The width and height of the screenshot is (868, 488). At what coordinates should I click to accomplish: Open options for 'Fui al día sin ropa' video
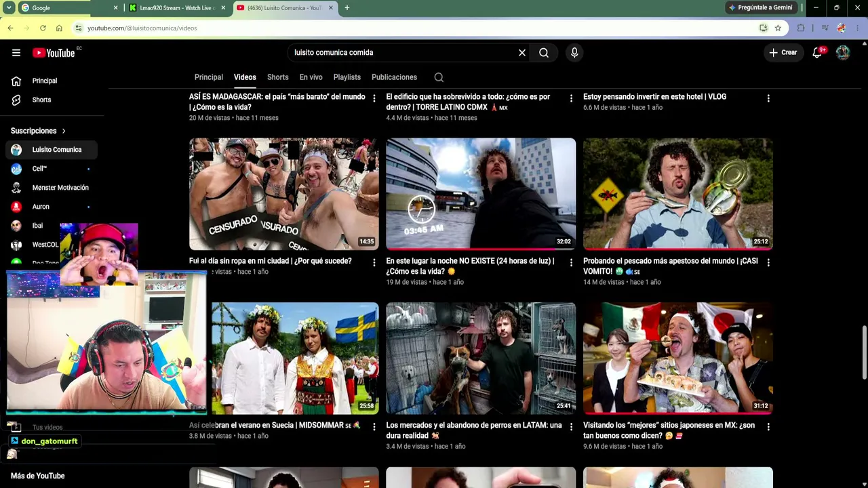point(374,262)
